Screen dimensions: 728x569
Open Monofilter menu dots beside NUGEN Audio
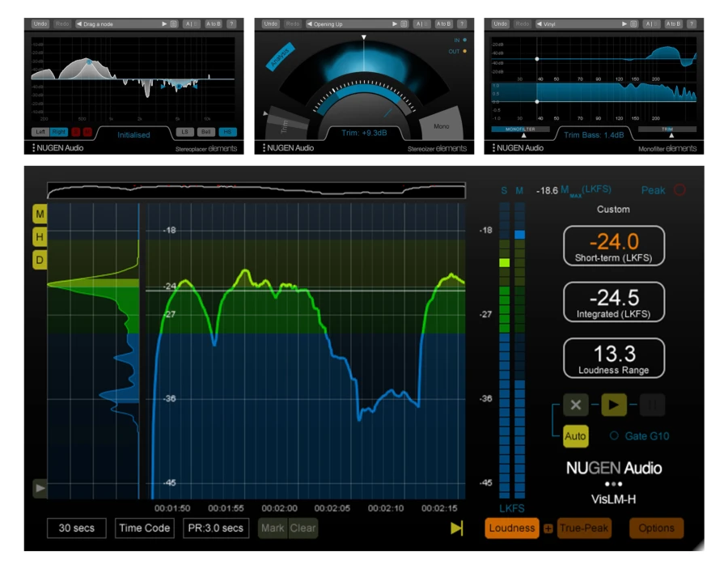click(x=493, y=147)
